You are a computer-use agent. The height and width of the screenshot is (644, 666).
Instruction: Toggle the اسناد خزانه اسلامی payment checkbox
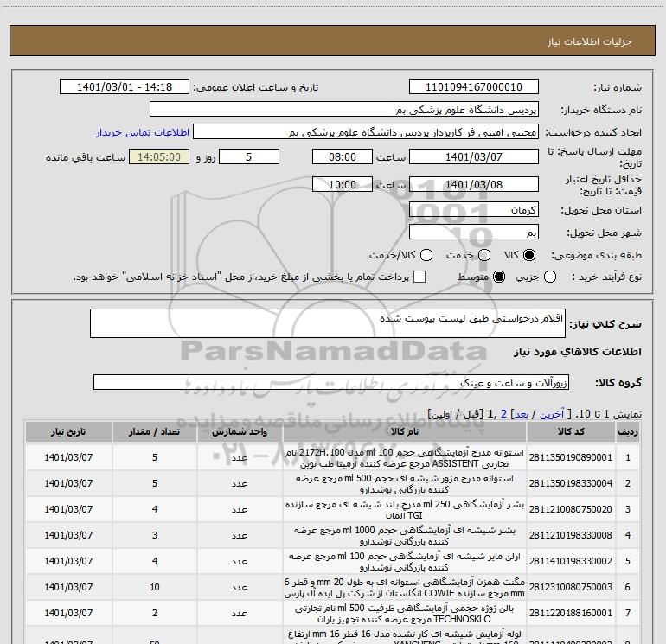pos(419,277)
